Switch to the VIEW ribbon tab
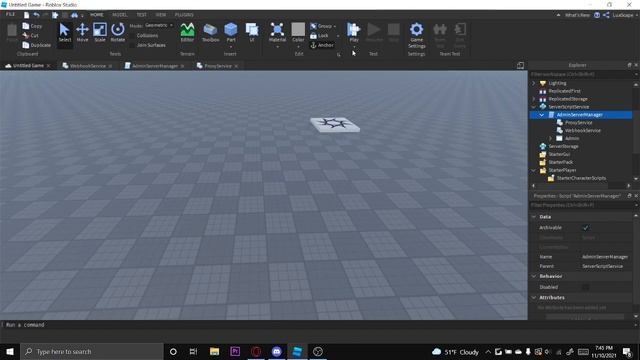The width and height of the screenshot is (640, 360). (161, 15)
